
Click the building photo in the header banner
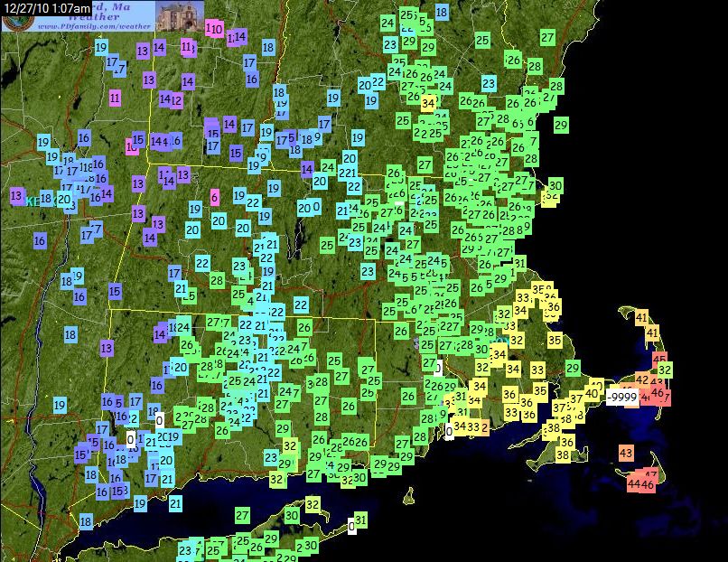(x=179, y=16)
